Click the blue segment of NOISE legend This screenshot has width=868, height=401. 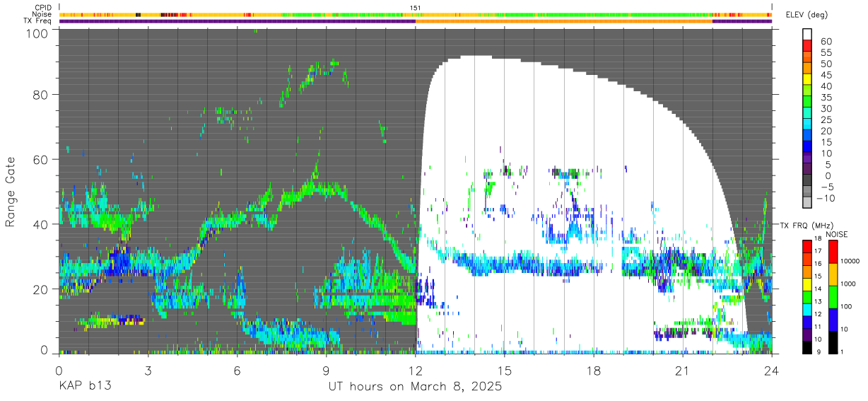[x=833, y=319]
